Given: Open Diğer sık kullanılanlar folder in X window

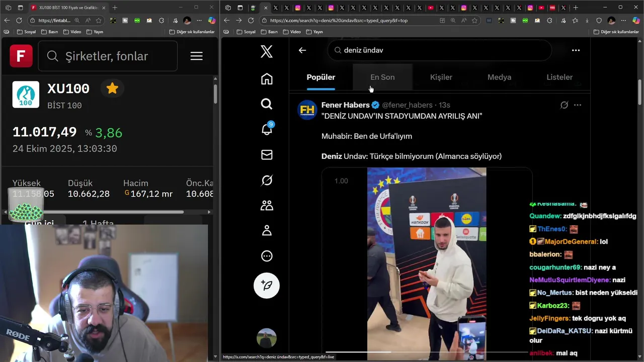Looking at the screenshot, I should pyautogui.click(x=616, y=32).
